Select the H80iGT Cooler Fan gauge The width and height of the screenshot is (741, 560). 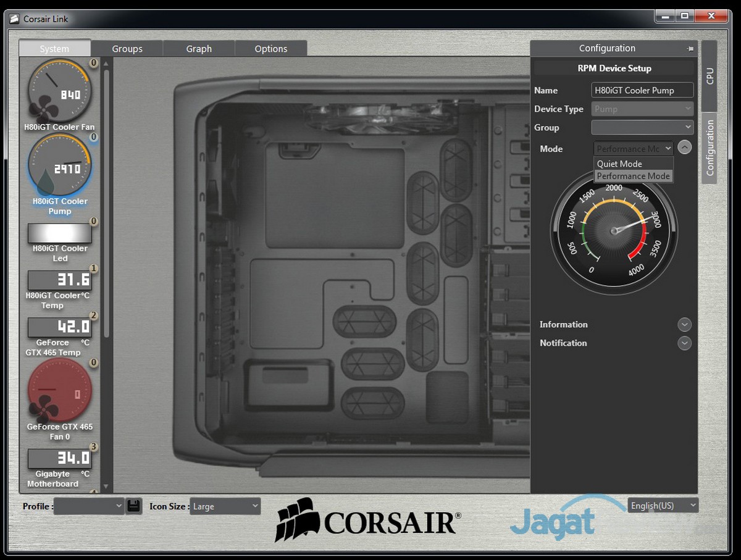point(59,91)
